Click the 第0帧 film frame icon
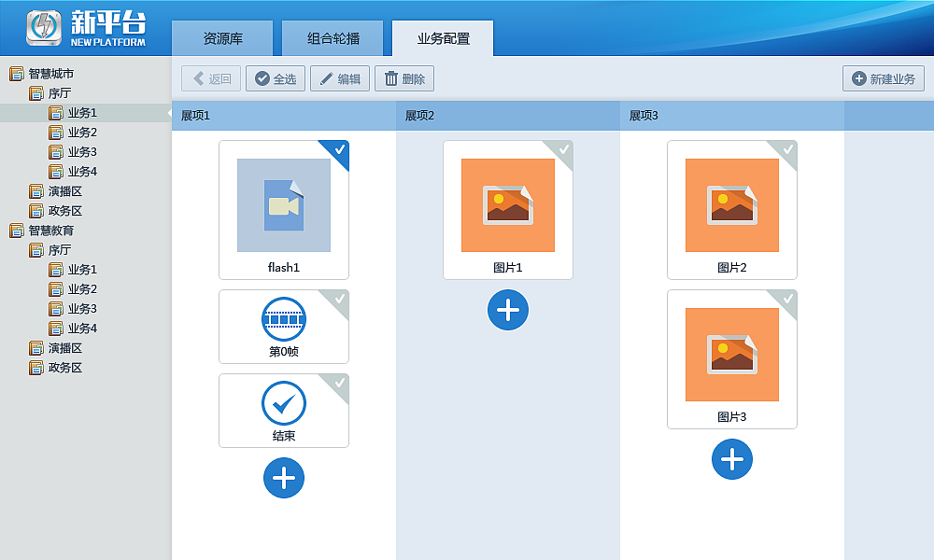The height and width of the screenshot is (560, 934). tap(284, 317)
